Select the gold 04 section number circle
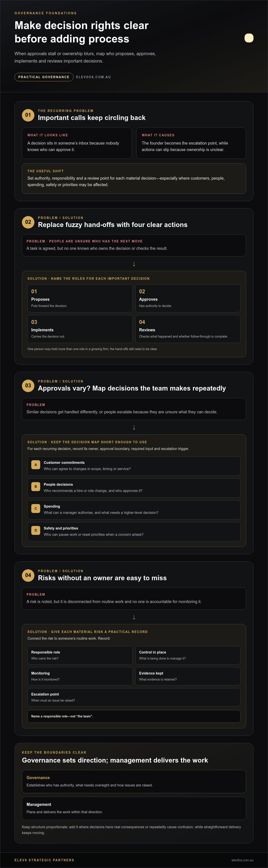This screenshot has width=268, height=868. pos(28,575)
